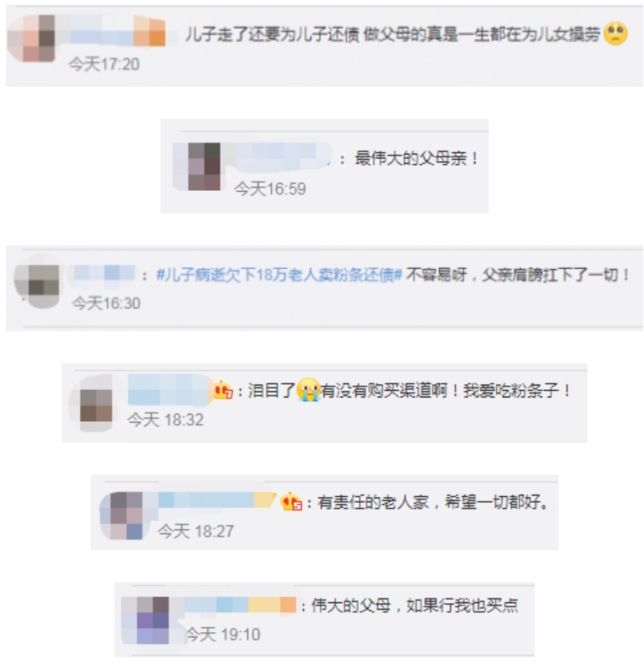The height and width of the screenshot is (664, 644).
Task: Click the crying emoji after 泪目了
Action: tap(308, 390)
